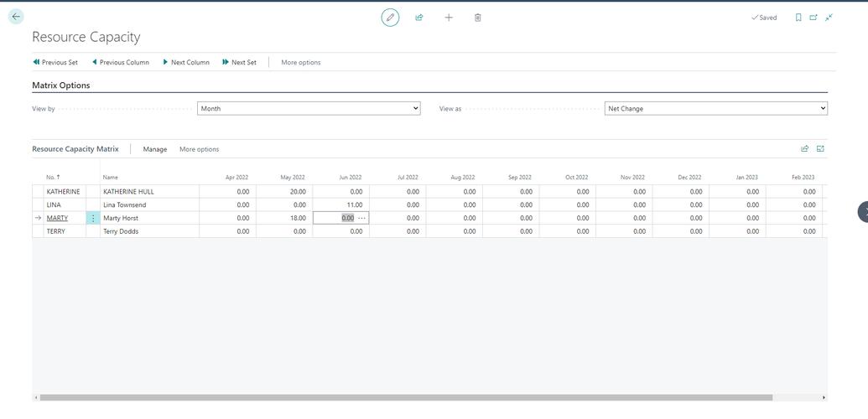Open the MARTY resource link

tap(57, 218)
